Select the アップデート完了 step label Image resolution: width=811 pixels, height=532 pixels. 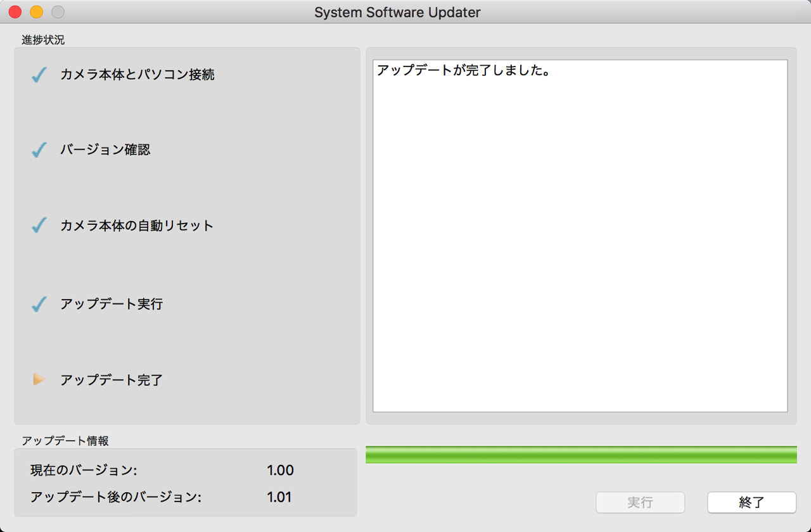tap(112, 380)
